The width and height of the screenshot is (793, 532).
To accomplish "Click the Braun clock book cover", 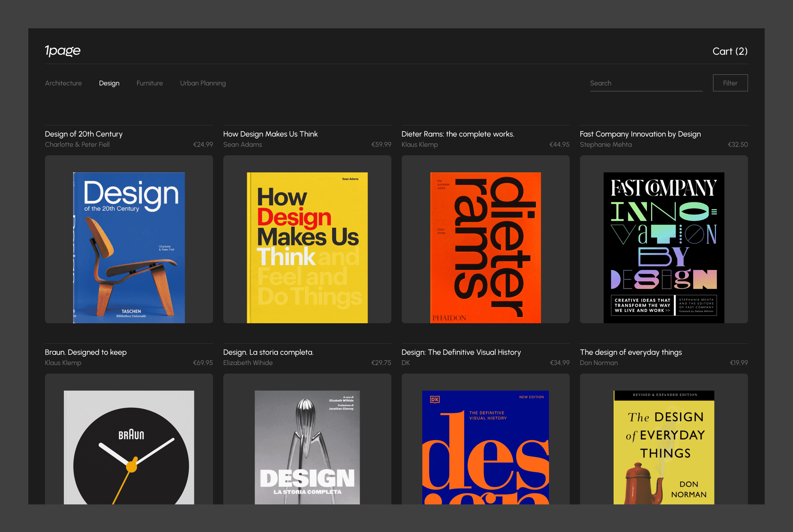I will (129, 447).
